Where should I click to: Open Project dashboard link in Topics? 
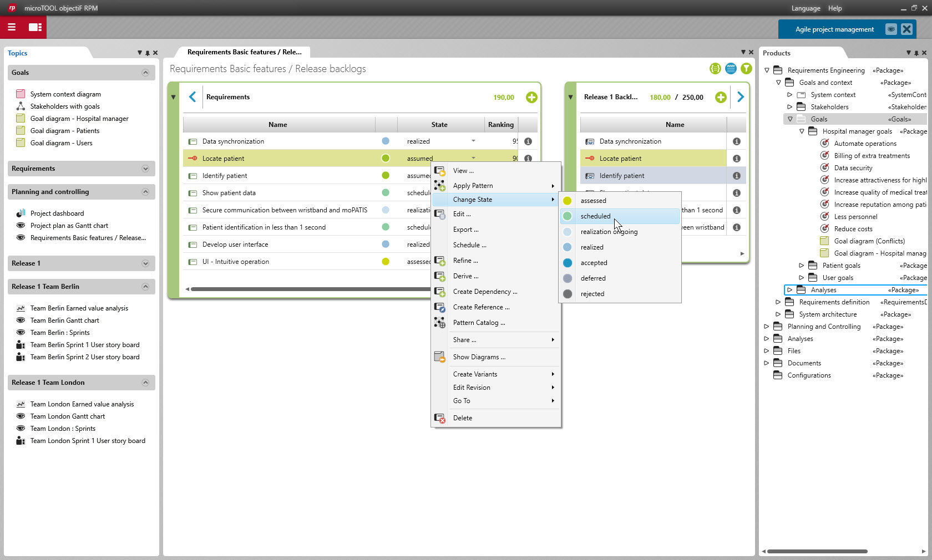click(x=57, y=213)
